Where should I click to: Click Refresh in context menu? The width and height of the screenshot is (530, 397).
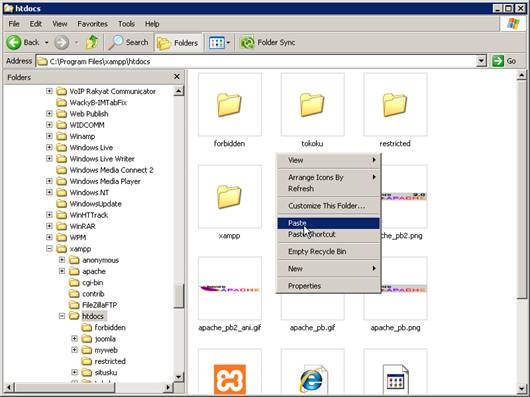(329, 189)
